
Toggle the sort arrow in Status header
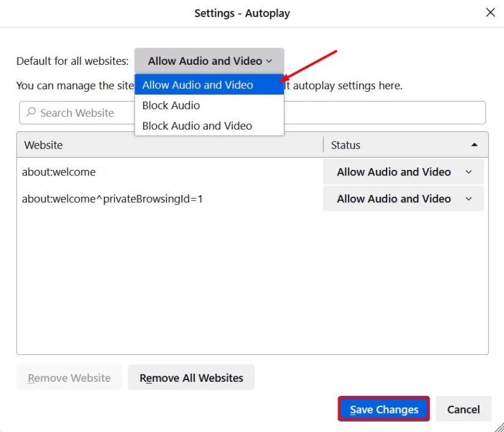(475, 145)
